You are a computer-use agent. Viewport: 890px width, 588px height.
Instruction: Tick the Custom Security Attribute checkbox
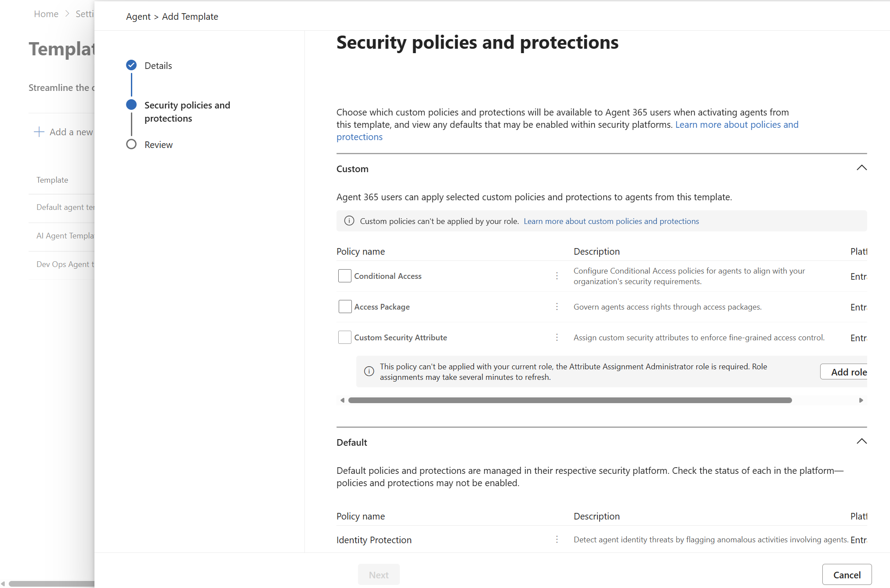(345, 337)
